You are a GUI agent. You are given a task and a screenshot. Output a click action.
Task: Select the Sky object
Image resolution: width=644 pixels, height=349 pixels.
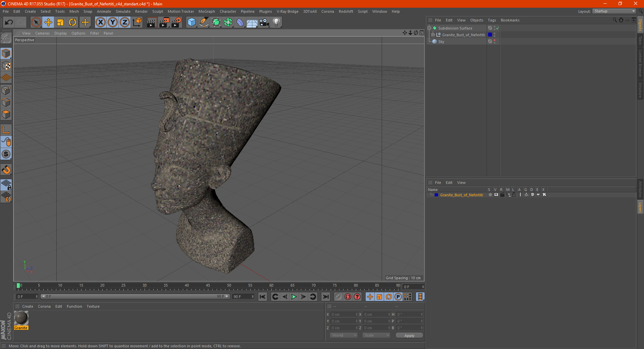[x=441, y=42]
